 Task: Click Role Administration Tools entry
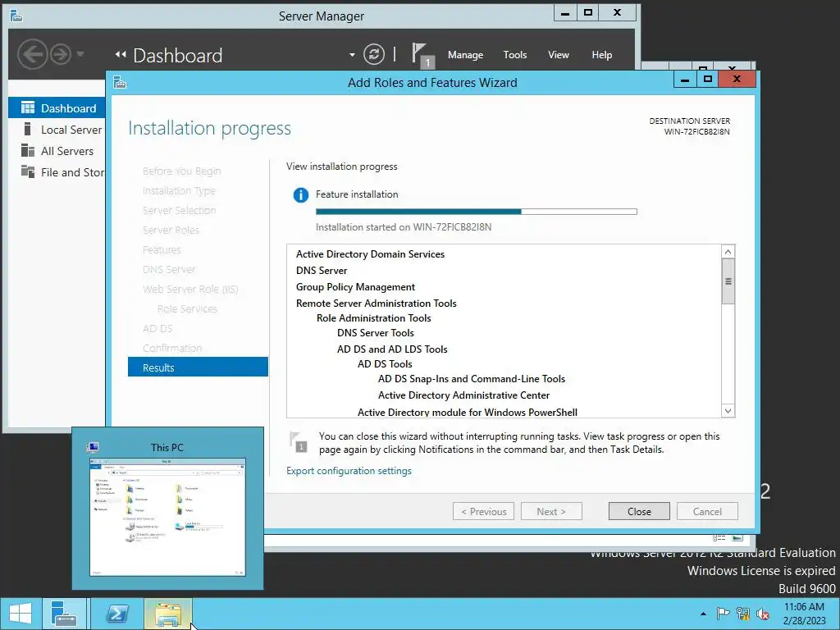[x=373, y=318]
